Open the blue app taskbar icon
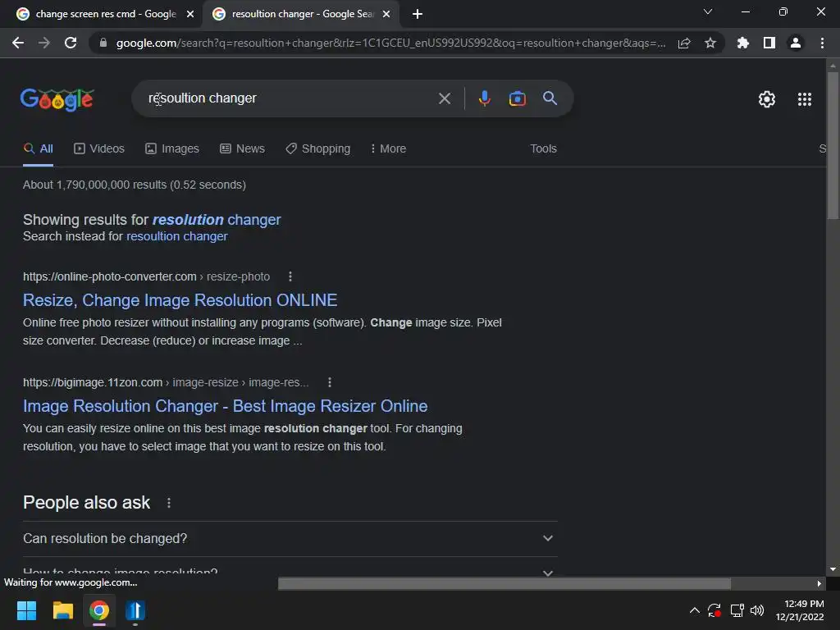The height and width of the screenshot is (630, 840). pos(135,610)
